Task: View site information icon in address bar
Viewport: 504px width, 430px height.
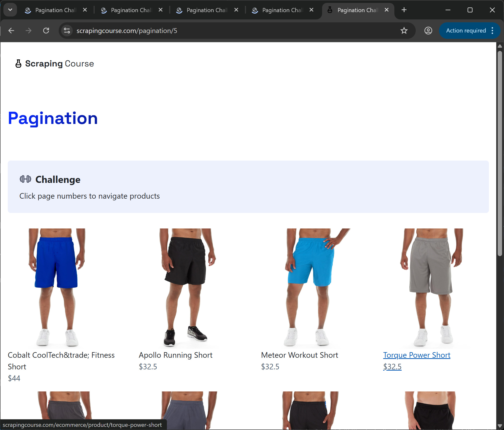Action: [67, 31]
